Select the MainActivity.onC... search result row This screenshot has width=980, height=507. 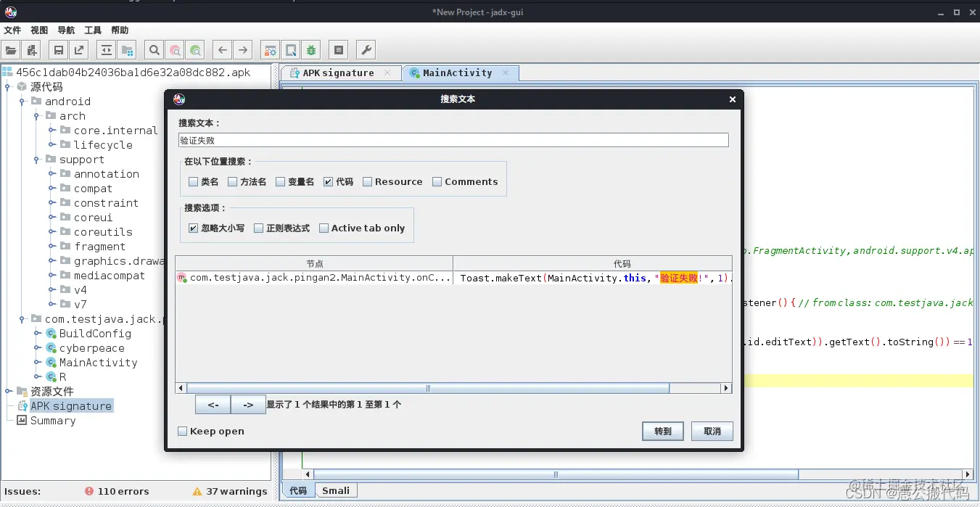[x=453, y=278]
